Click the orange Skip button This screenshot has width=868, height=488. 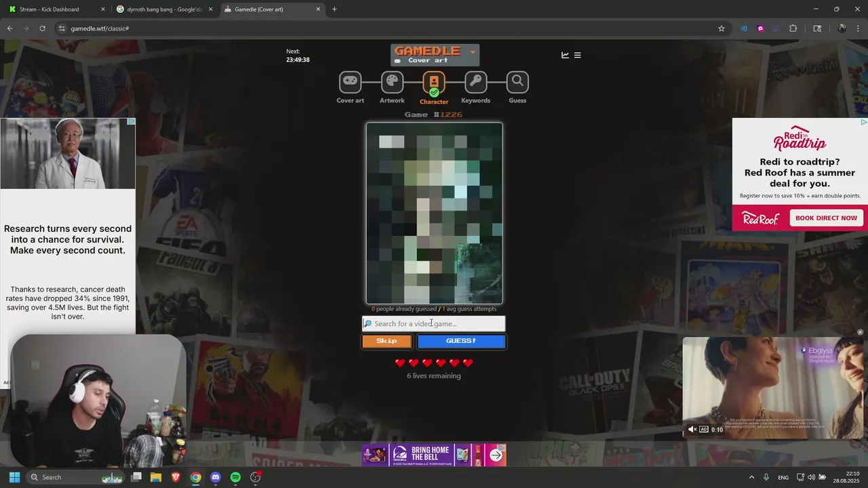[x=387, y=341]
